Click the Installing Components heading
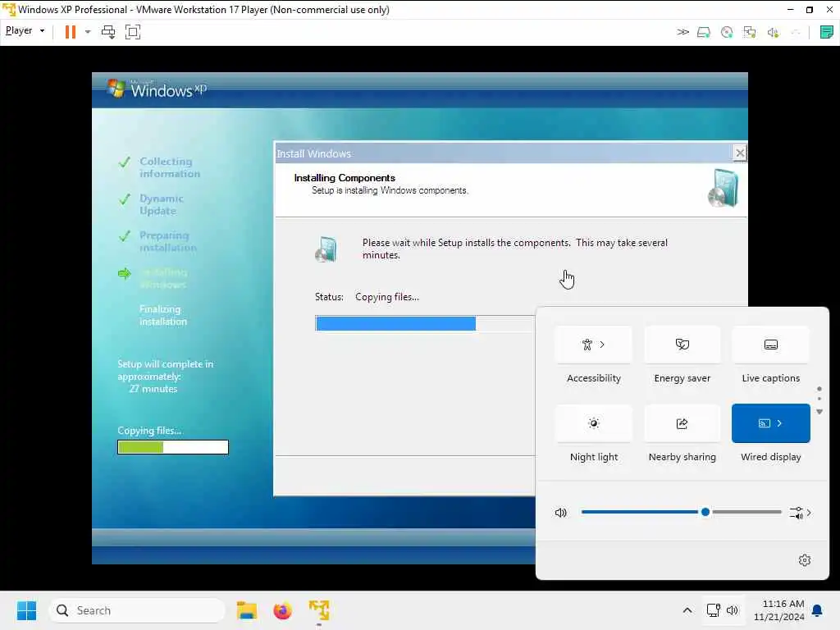This screenshot has height=630, width=840. point(345,178)
